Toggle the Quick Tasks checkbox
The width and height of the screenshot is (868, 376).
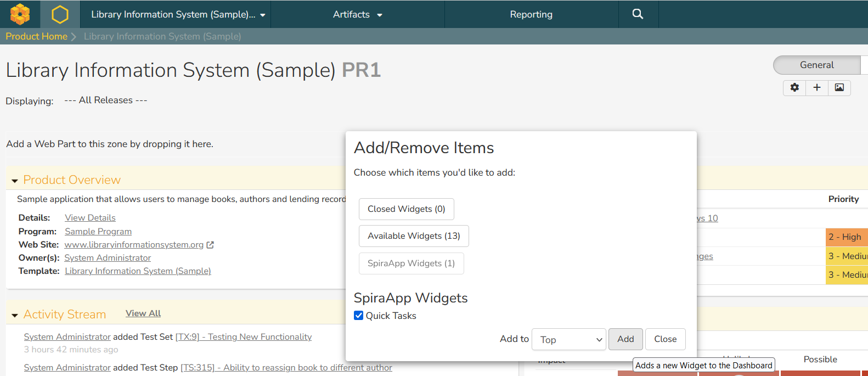pos(359,316)
